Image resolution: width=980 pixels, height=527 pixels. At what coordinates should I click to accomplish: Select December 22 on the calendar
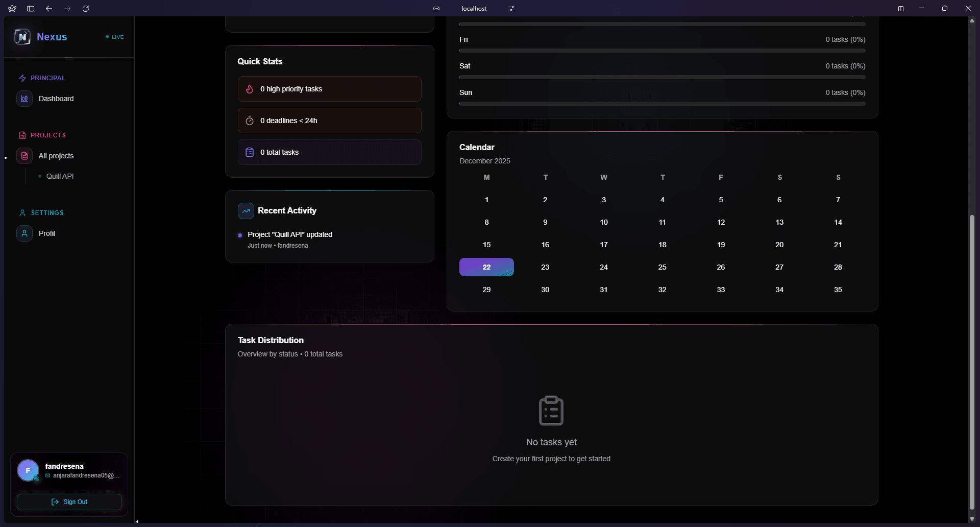[486, 267]
